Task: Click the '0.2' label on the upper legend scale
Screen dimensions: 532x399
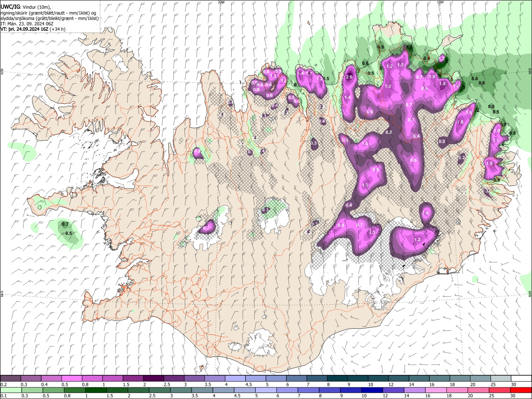Action: (x=4, y=384)
